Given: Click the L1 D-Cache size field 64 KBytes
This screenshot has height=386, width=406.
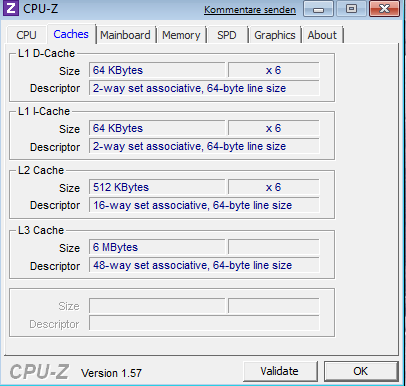Looking at the screenshot, I should [157, 70].
